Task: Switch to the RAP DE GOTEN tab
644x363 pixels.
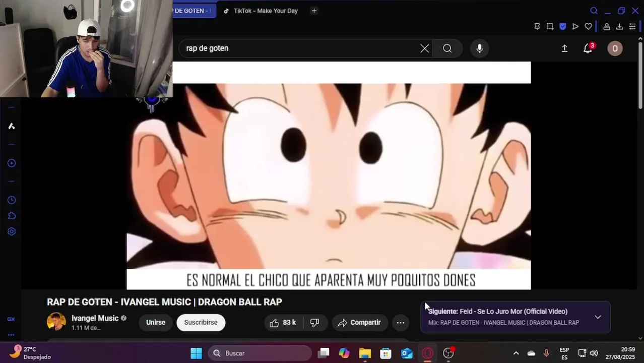Action: pos(195,11)
